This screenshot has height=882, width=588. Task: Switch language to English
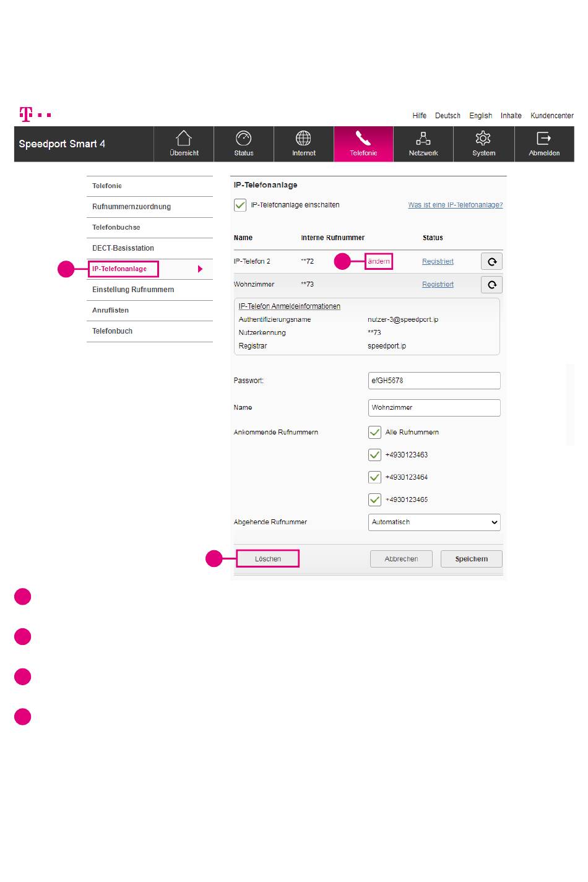click(480, 116)
